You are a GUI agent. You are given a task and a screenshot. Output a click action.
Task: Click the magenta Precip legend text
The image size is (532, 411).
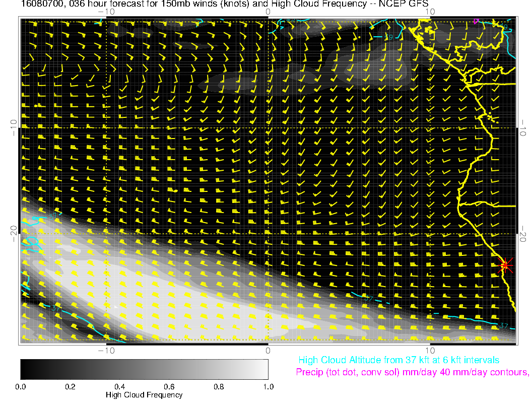[x=412, y=372]
